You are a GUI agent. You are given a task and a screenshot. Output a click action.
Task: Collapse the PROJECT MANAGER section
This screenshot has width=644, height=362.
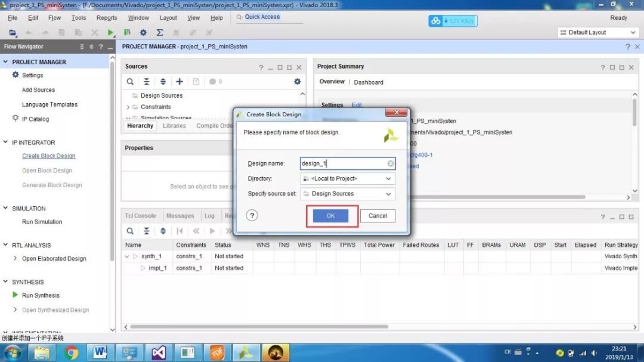(5, 61)
